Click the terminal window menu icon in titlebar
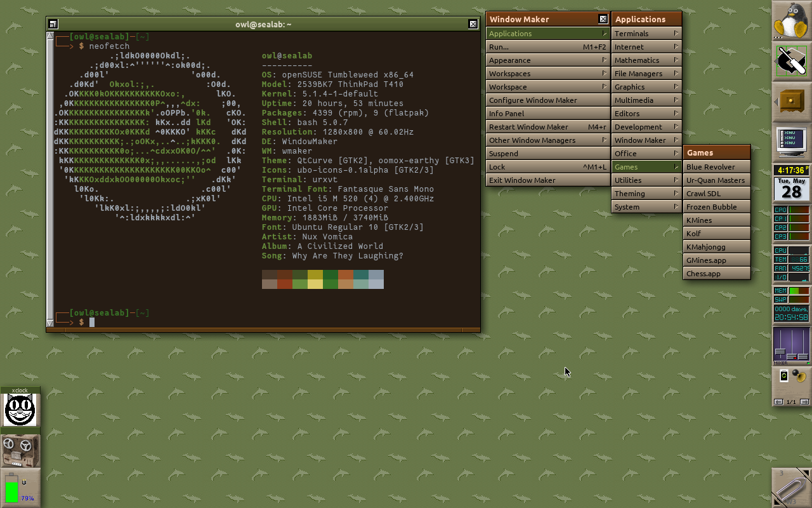Viewport: 812px width, 508px height. 53,24
